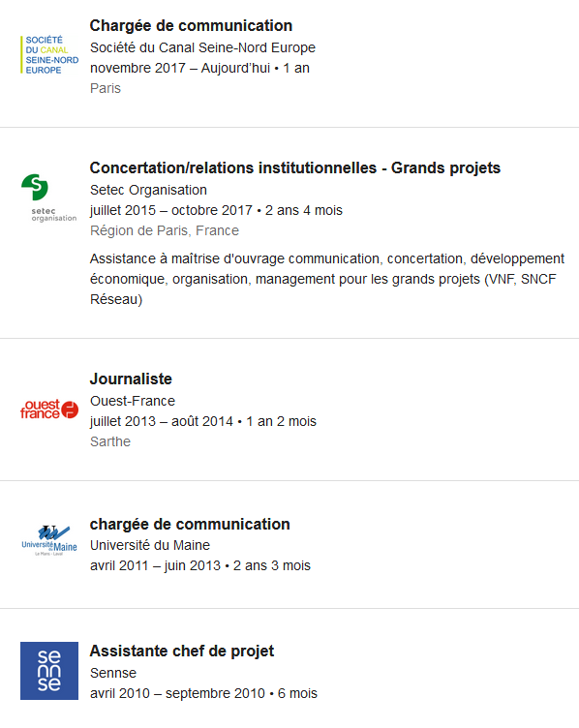Open the Setec Organisation logo
Image resolution: width=579 pixels, height=728 pixels.
49,197
